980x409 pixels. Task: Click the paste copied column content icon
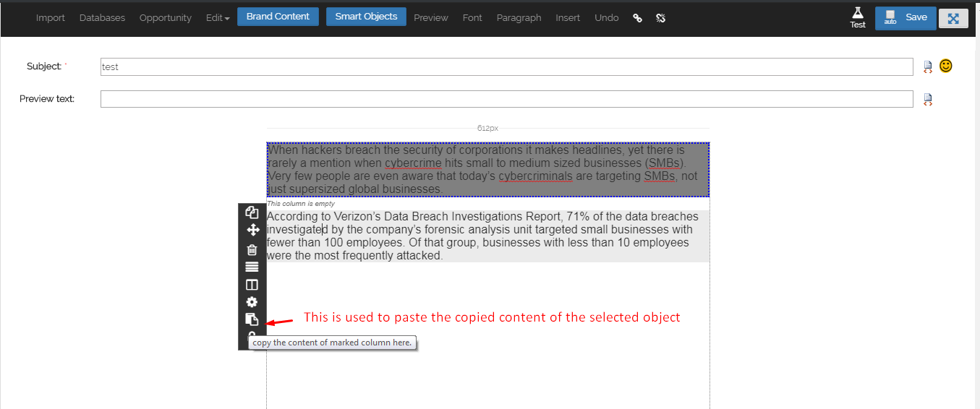point(252,319)
